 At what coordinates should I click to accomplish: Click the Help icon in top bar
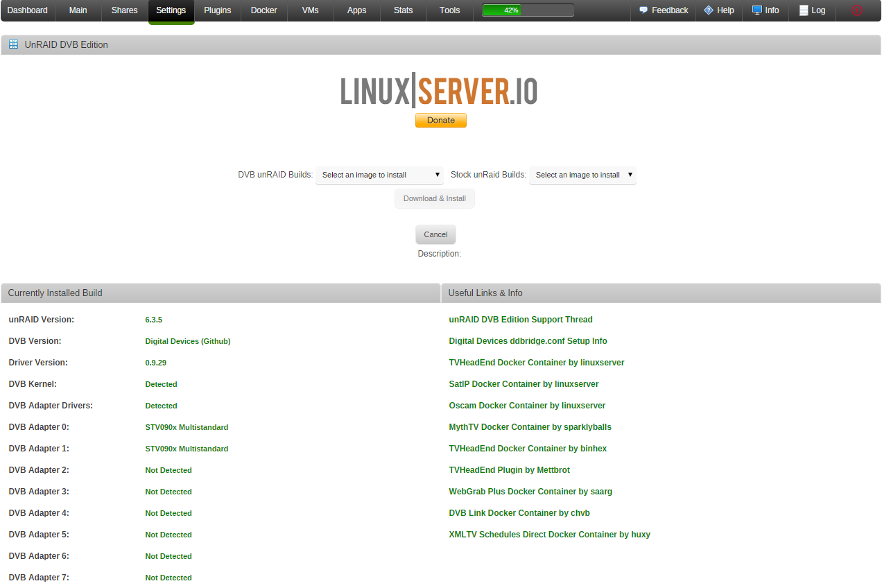709,10
